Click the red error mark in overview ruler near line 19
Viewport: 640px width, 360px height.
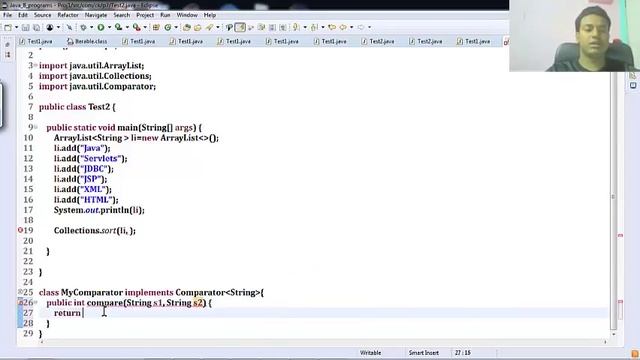(620, 236)
